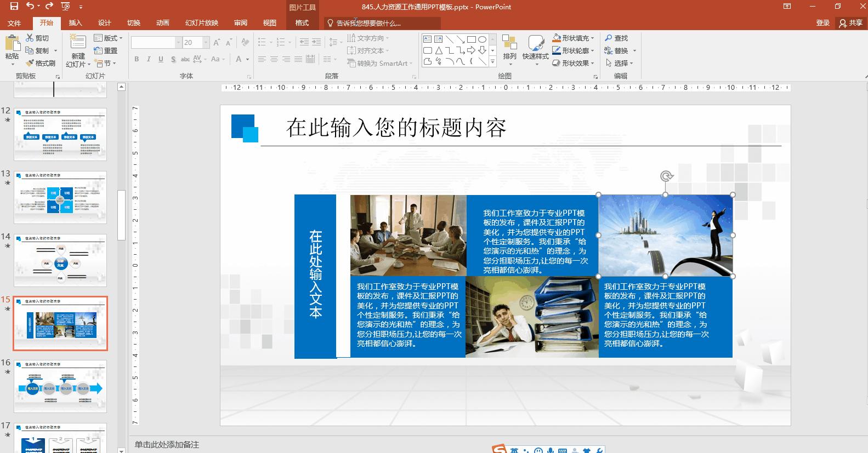
Task: Activate the Format Painter (格式刷)
Action: pyautogui.click(x=41, y=63)
